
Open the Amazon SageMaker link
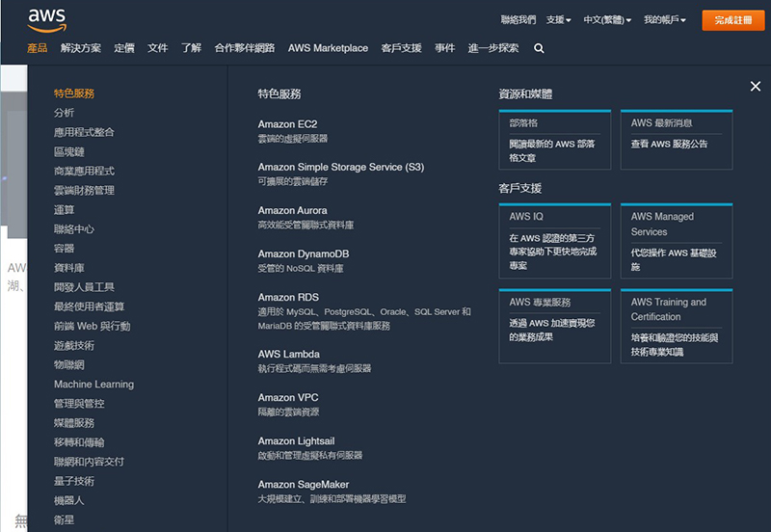(x=304, y=485)
